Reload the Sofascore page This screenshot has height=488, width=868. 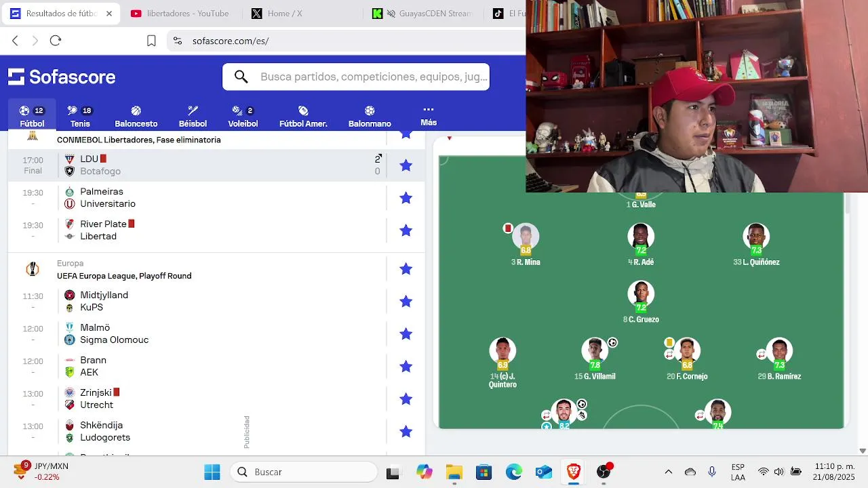56,41
